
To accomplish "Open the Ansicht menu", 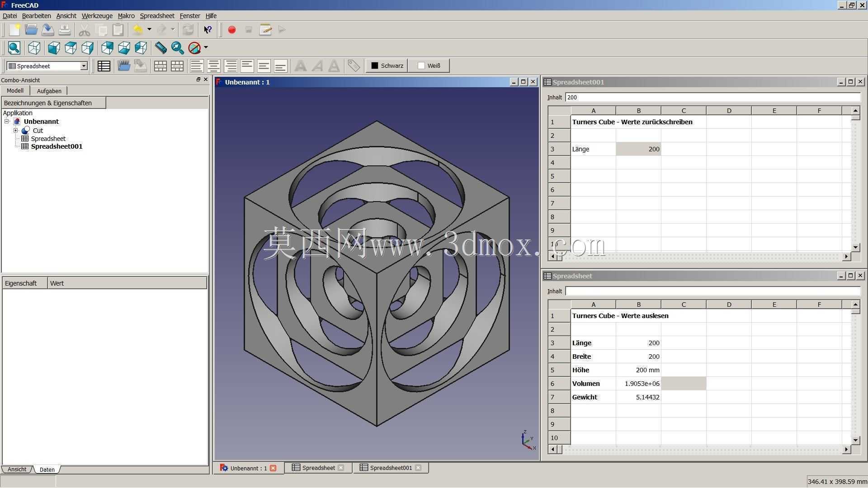I will point(66,16).
